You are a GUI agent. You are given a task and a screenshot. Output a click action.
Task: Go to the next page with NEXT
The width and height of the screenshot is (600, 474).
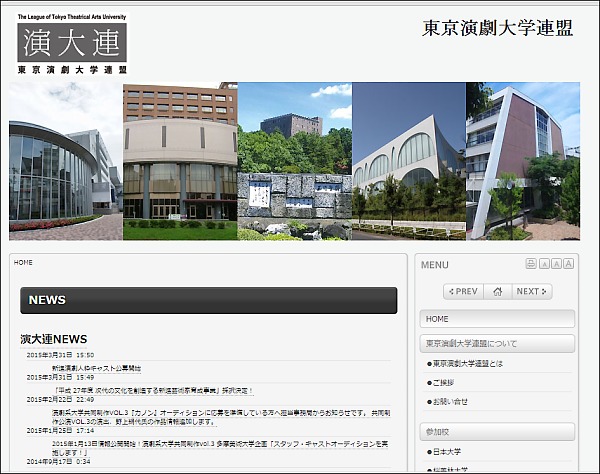532,292
